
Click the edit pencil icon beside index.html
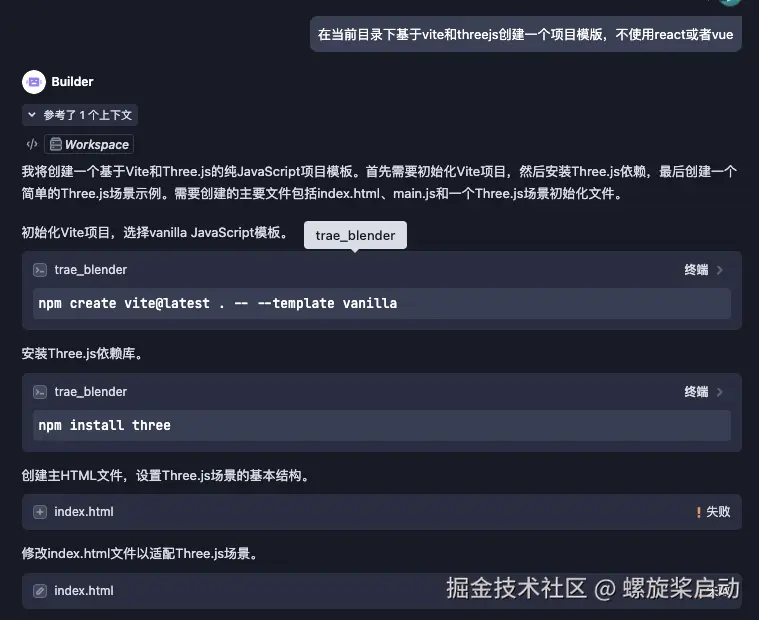[40, 590]
